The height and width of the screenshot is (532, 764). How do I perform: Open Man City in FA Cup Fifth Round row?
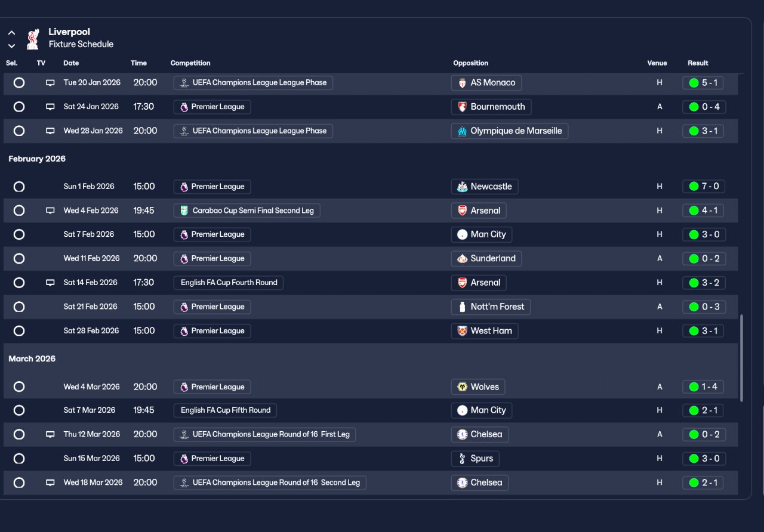point(481,410)
